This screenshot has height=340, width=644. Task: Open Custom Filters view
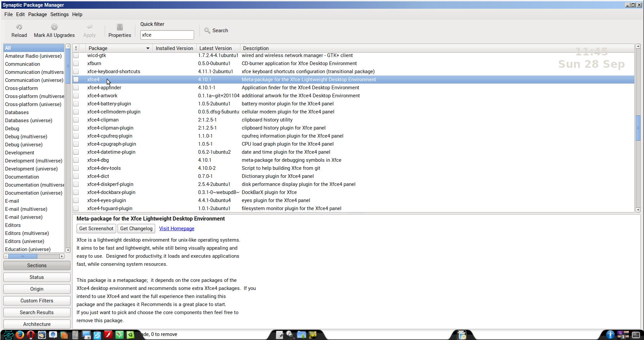(x=37, y=301)
